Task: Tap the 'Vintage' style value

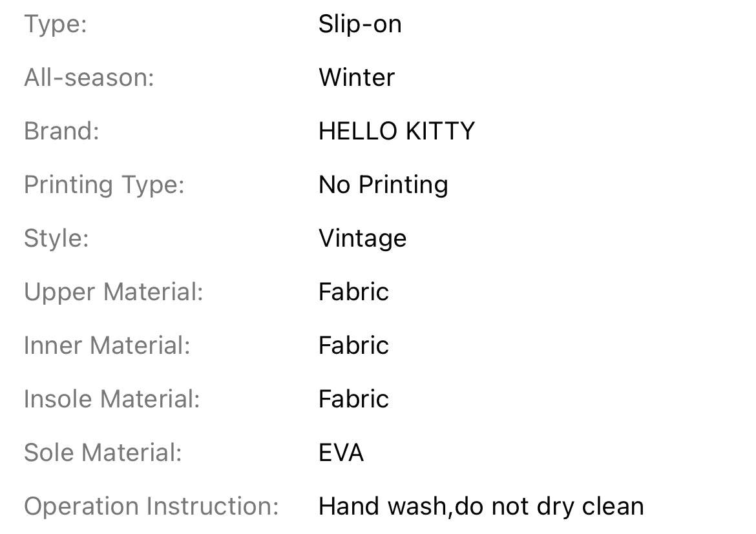Action: click(x=362, y=239)
